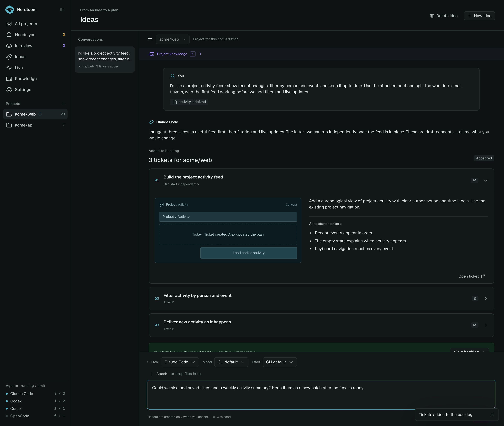Screen dimensions: 504x426
Task: Focus the message text area
Action: coord(321,395)
